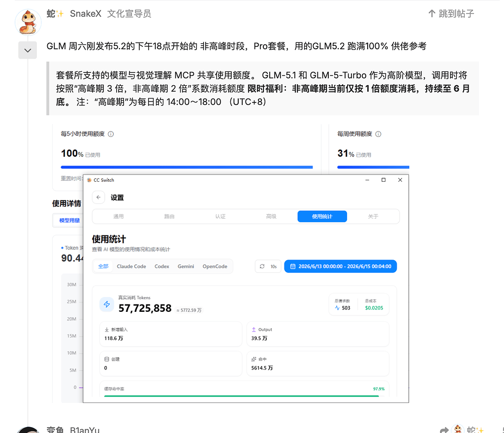Screen dimensions: 504x433
Task: Click the 文化宣导员 user title
Action: [x=129, y=13]
